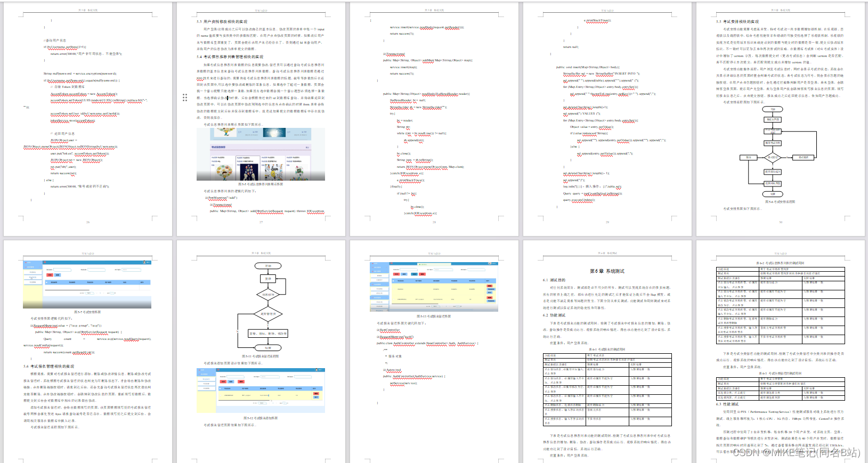Click heading 5.3 用户资料修改模块的实现
Screen dimensions: 868x463
tap(222, 22)
